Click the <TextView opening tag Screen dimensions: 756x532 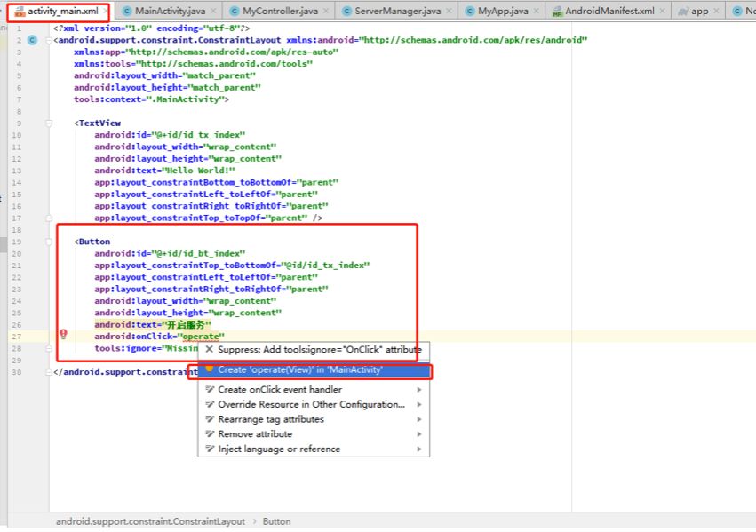[x=98, y=123]
